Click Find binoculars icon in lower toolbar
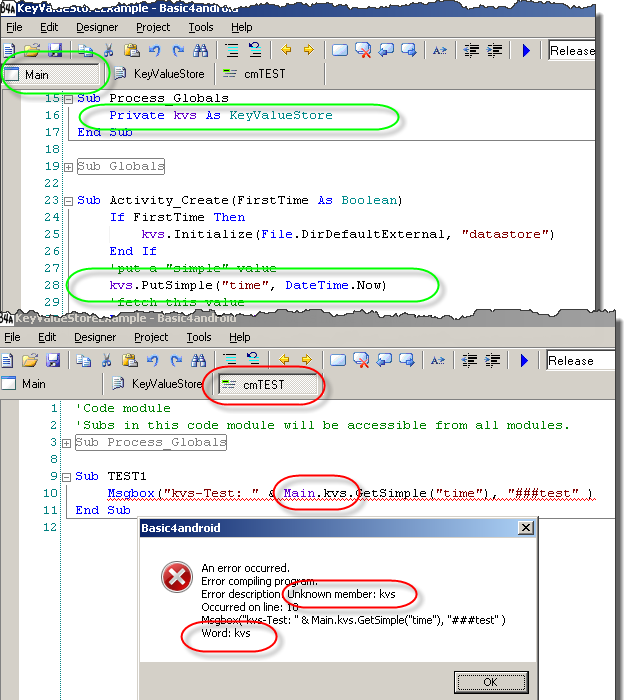 (199, 360)
